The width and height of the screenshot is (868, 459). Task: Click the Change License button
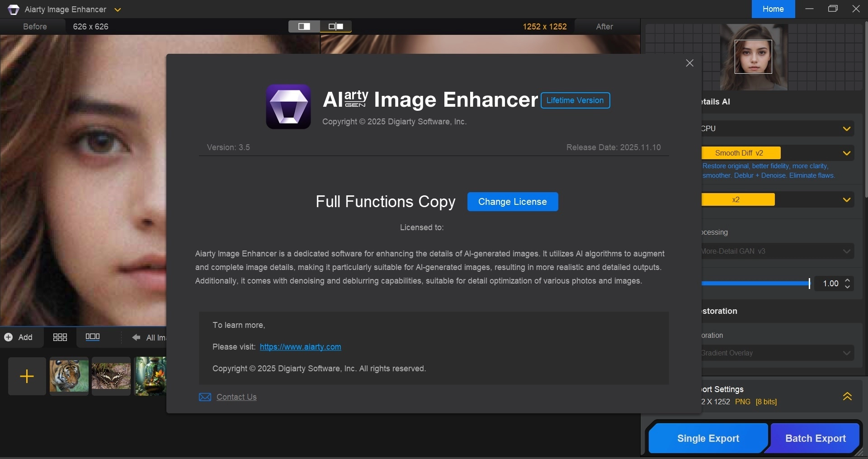click(513, 202)
